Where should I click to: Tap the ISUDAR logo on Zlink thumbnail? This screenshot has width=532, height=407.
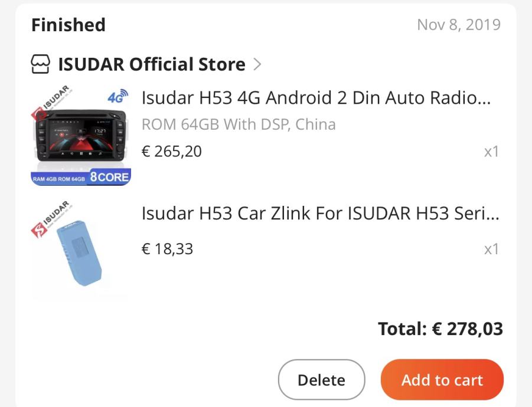pos(51,219)
